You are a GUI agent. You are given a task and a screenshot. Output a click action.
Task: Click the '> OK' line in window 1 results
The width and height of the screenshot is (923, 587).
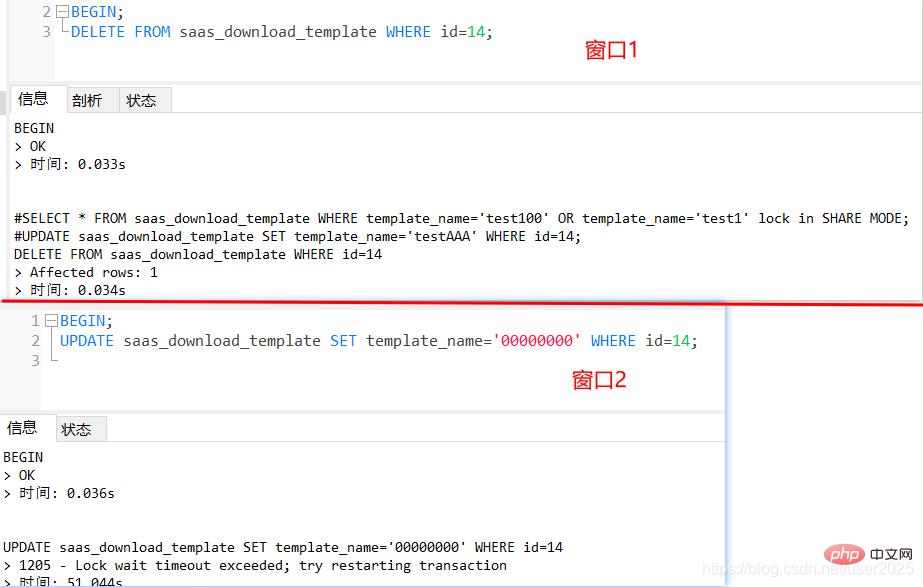(30, 147)
